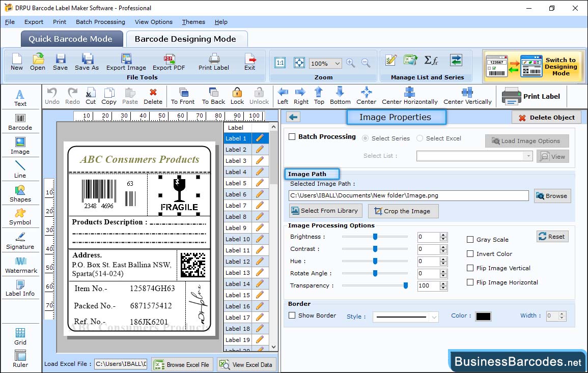Check Flip Image Vertical

pyautogui.click(x=470, y=268)
